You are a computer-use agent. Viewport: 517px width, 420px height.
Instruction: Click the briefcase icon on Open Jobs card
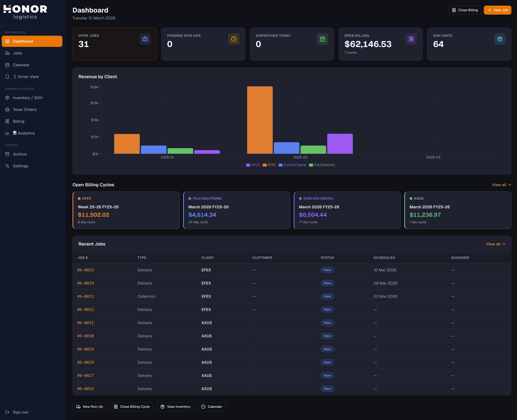145,39
